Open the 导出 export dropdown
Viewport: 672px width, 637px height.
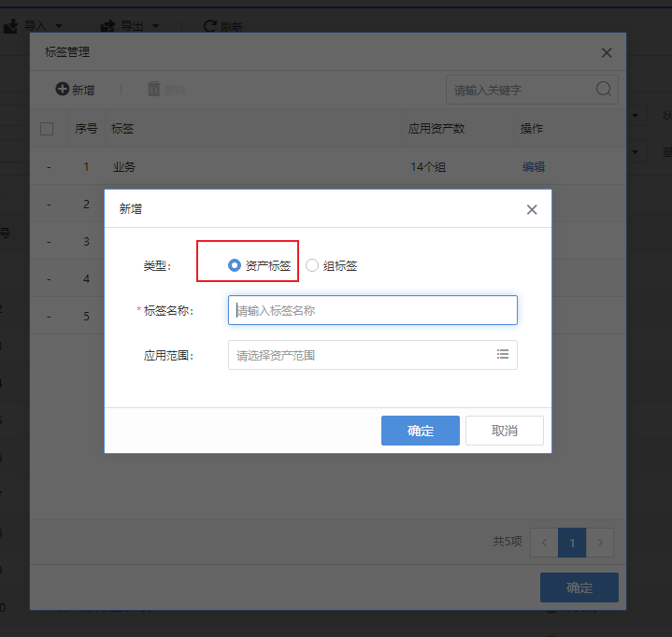click(131, 25)
